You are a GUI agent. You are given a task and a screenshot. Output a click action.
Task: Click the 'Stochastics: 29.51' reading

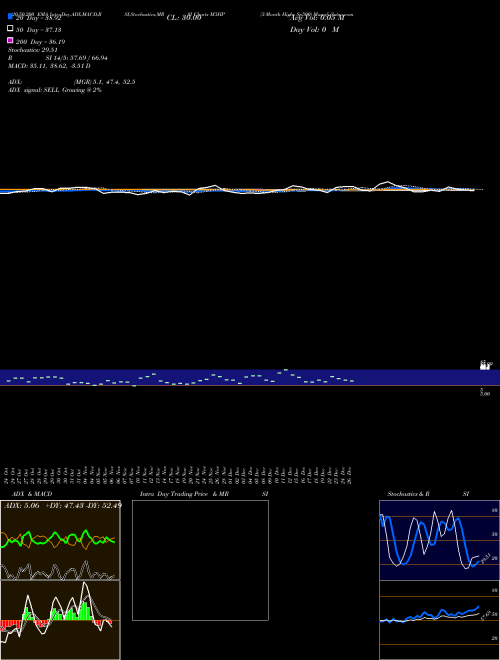pos(33,50)
